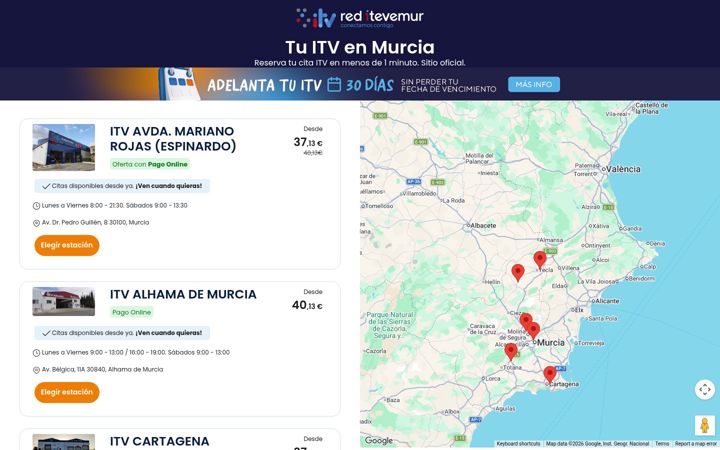Select the map marker near Yecla

pyautogui.click(x=540, y=259)
